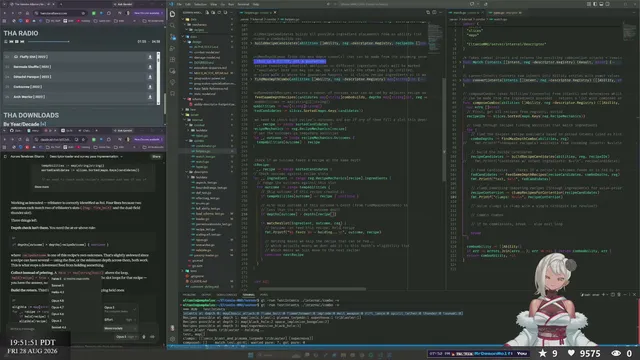Image resolution: width=640 pixels, height=360 pixels.
Task: Open the Selection menu in VS Code
Action: 200,4
